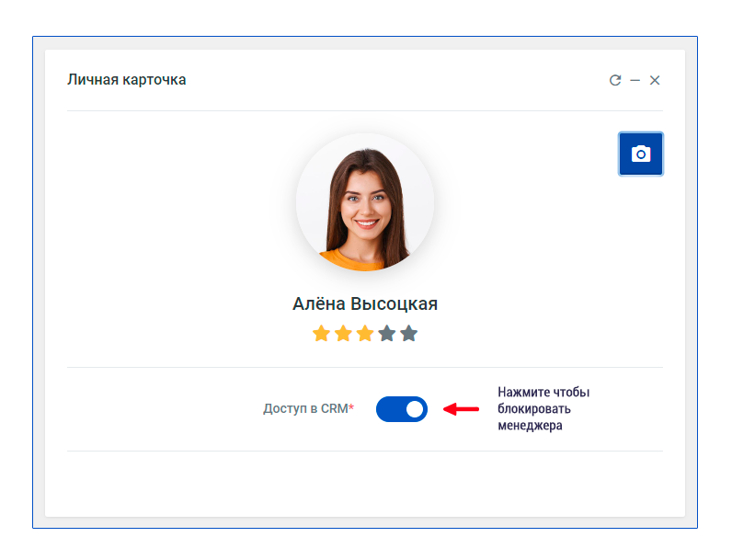
Task: Set rating to the second star
Action: click(x=343, y=334)
